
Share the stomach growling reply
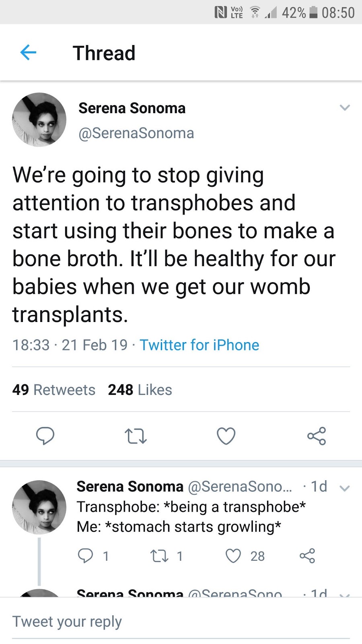click(x=307, y=556)
